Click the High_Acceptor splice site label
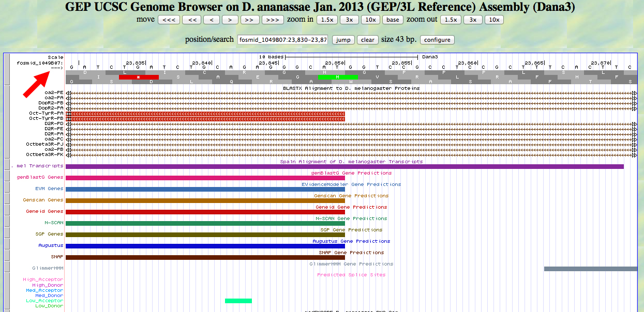Viewport: 644px width, 312px height. click(43, 279)
